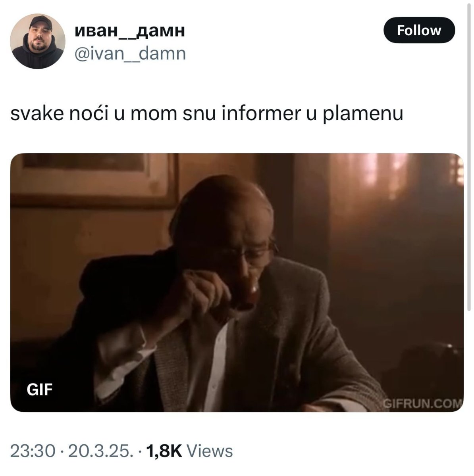This screenshot has width=474, height=476.
Task: Click the GIF badge on the media
Action: 40,390
